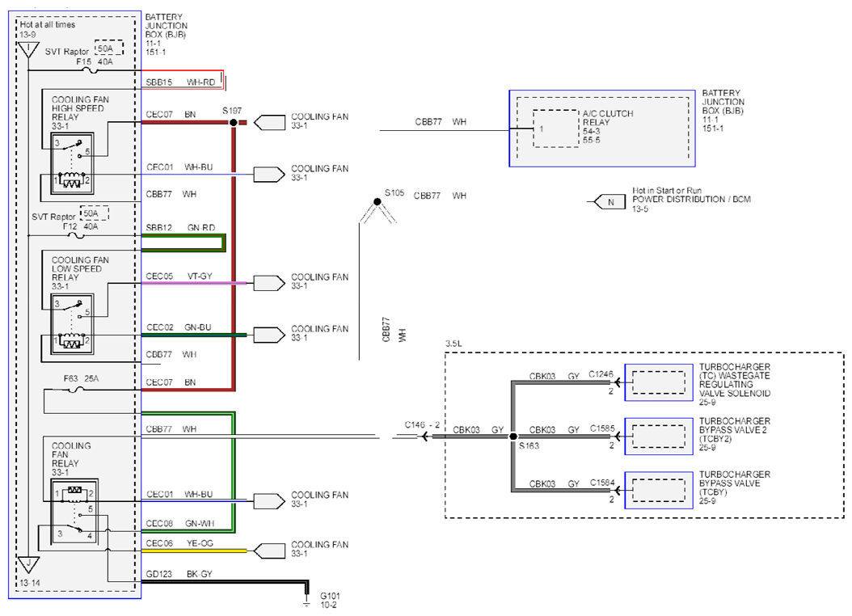Screen dimensions: 852x616
Task: Click the F63 25A fuse symbol
Action: [x=78, y=389]
